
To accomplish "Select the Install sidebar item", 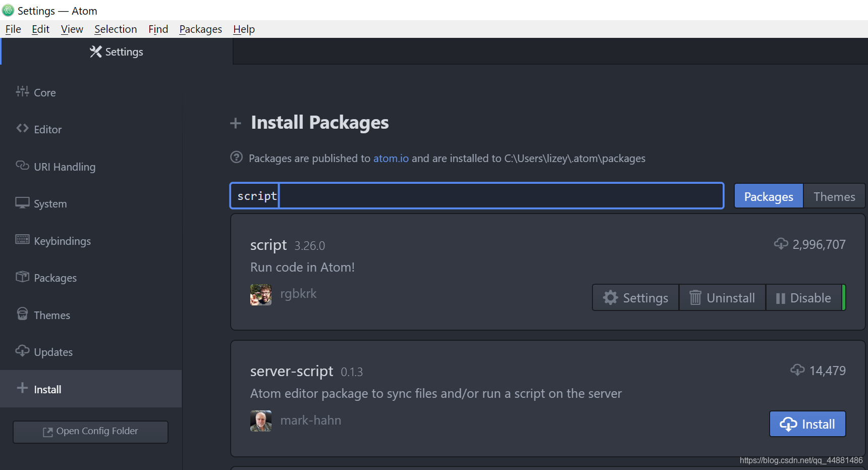I will [91, 389].
